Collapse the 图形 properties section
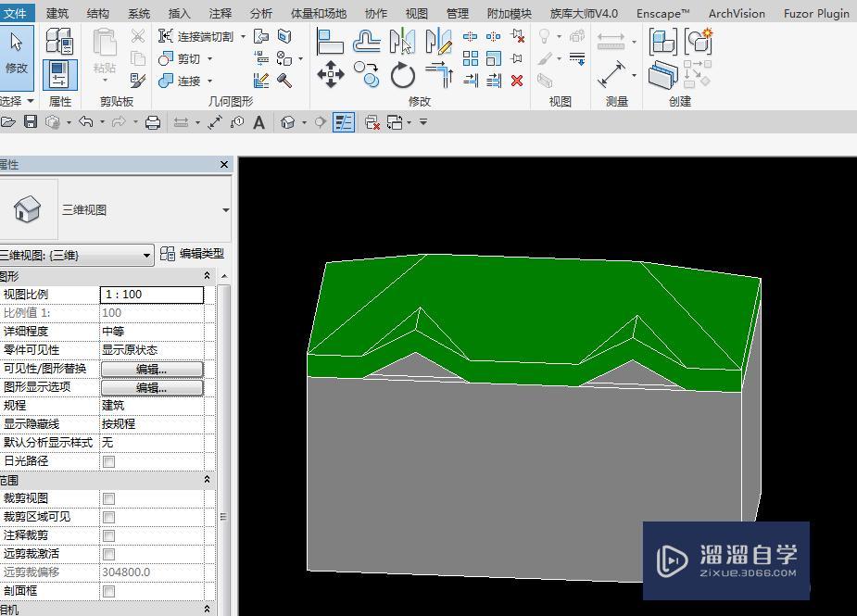The width and height of the screenshot is (857, 616). [208, 275]
